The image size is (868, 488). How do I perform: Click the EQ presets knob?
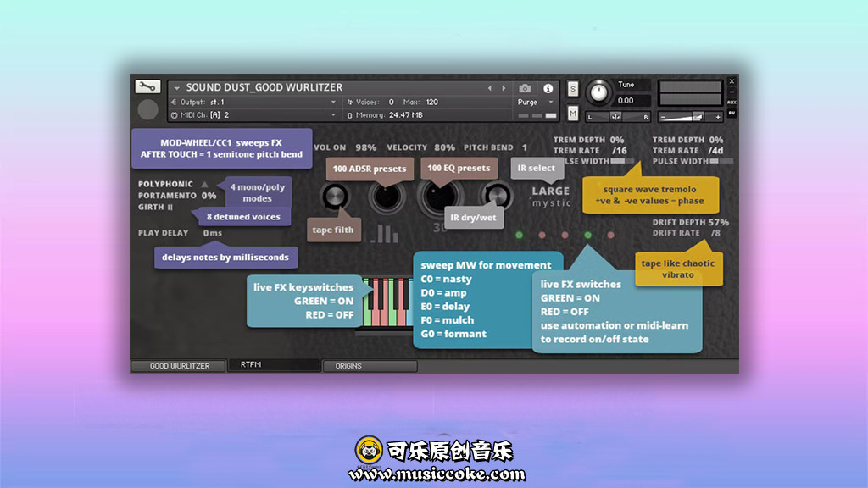[441, 196]
